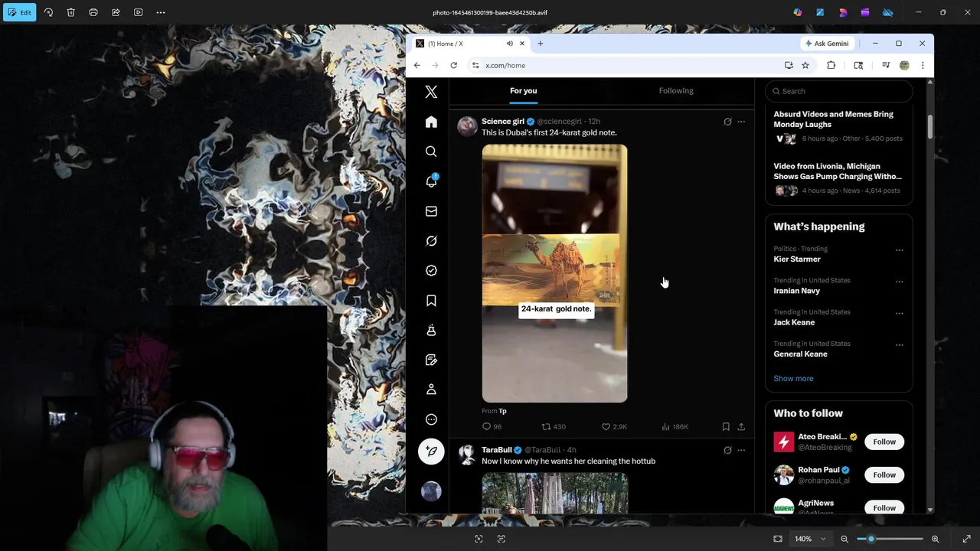This screenshot has width=980, height=551.
Task: Open the browser Extensions puzzle icon
Action: (x=831, y=65)
